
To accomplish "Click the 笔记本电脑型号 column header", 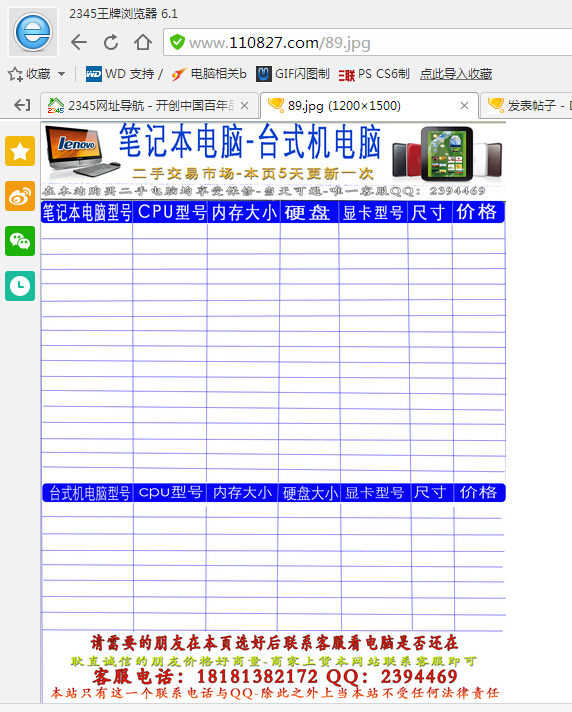I will 86,212.
